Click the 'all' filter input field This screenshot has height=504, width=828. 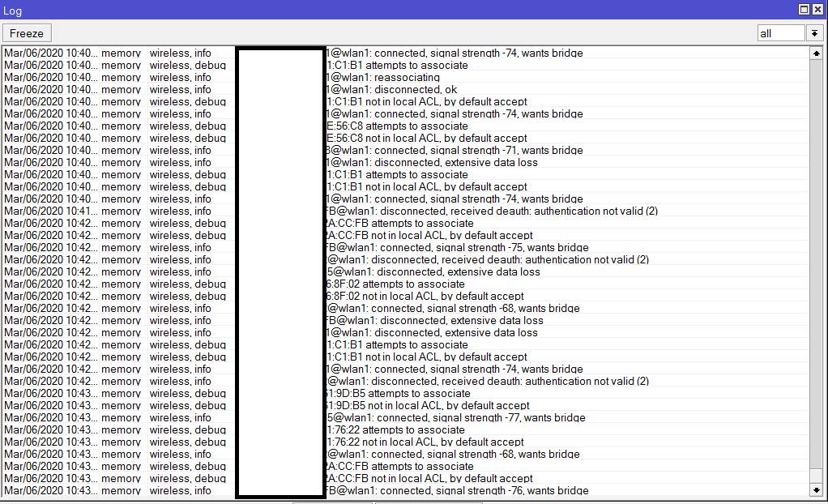781,33
